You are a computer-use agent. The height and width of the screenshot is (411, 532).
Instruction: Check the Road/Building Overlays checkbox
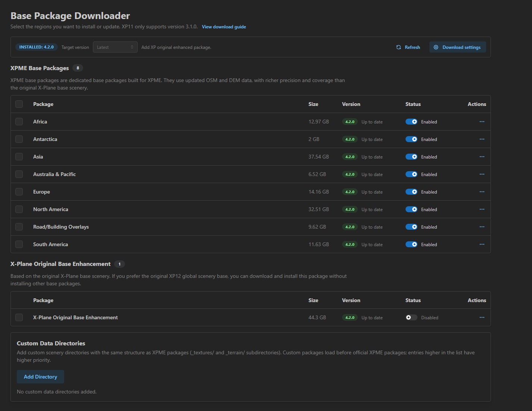(19, 227)
